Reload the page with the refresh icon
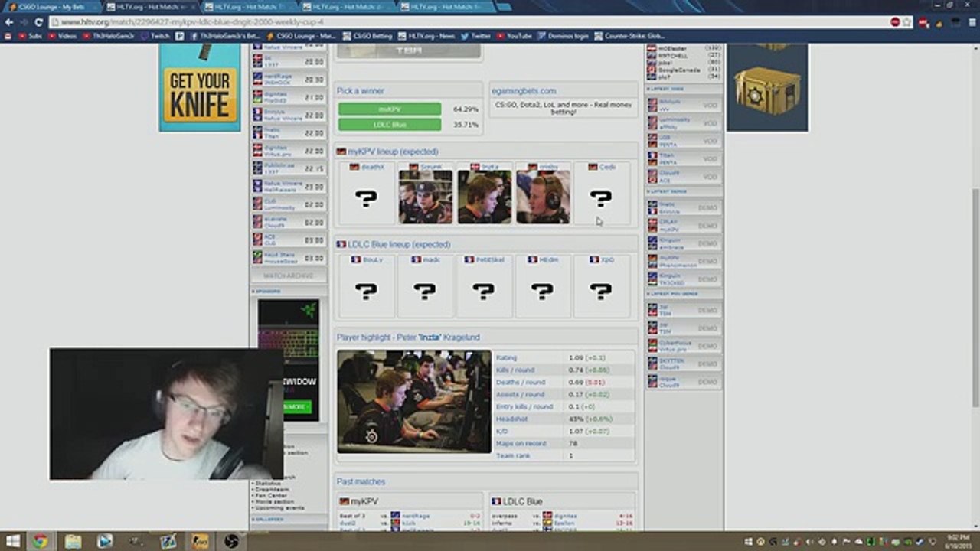Viewport: 980px width, 551px height. coord(38,23)
